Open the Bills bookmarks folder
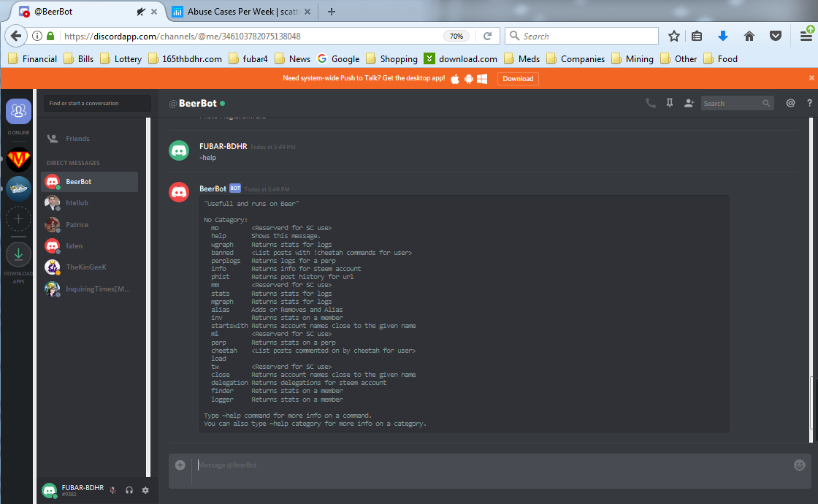 point(79,59)
